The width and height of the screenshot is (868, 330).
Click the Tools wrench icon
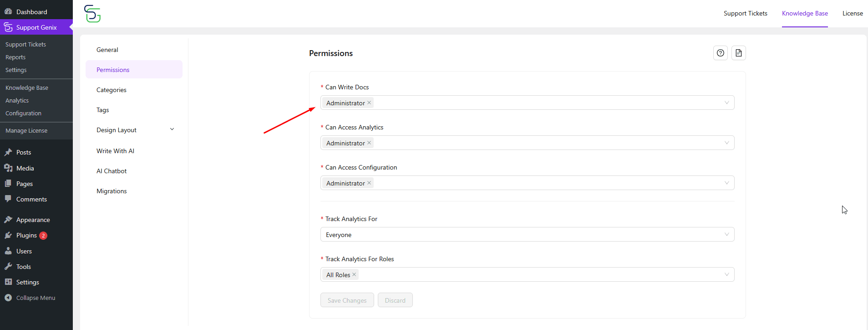coord(8,267)
